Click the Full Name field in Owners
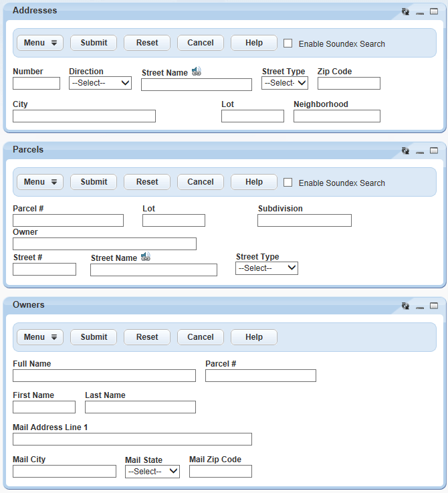 click(x=104, y=375)
